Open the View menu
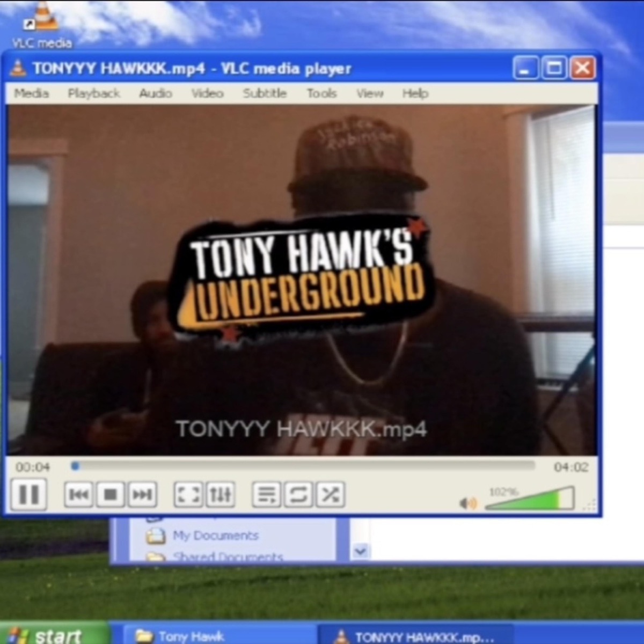 (370, 93)
